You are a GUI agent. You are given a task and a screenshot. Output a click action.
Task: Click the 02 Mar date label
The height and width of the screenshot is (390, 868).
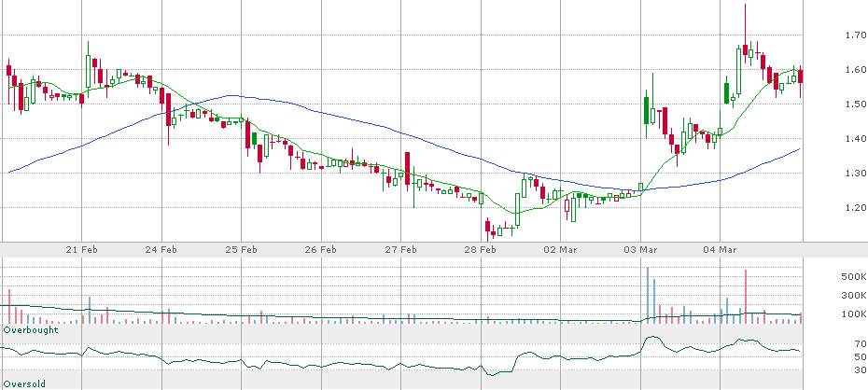click(x=561, y=249)
